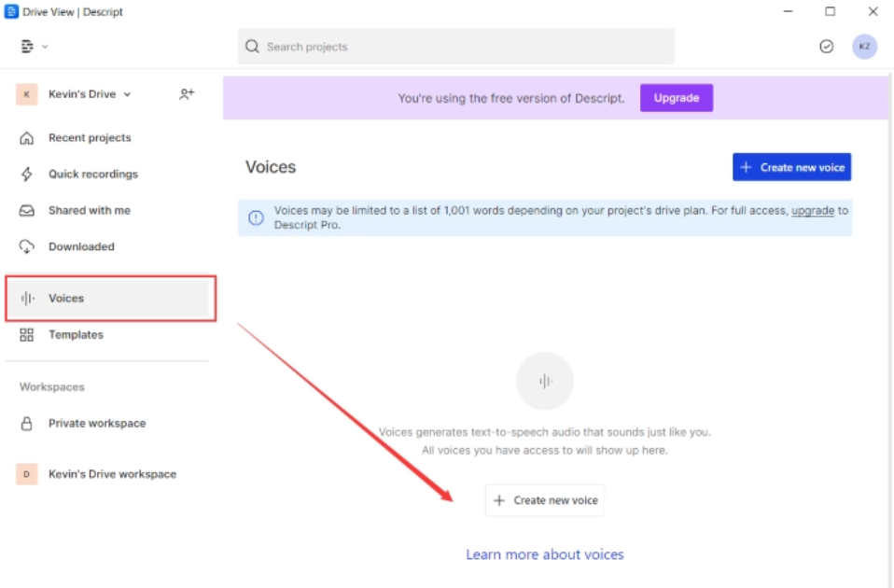This screenshot has width=894, height=588.
Task: Open the Downloaded section
Action: pos(81,246)
